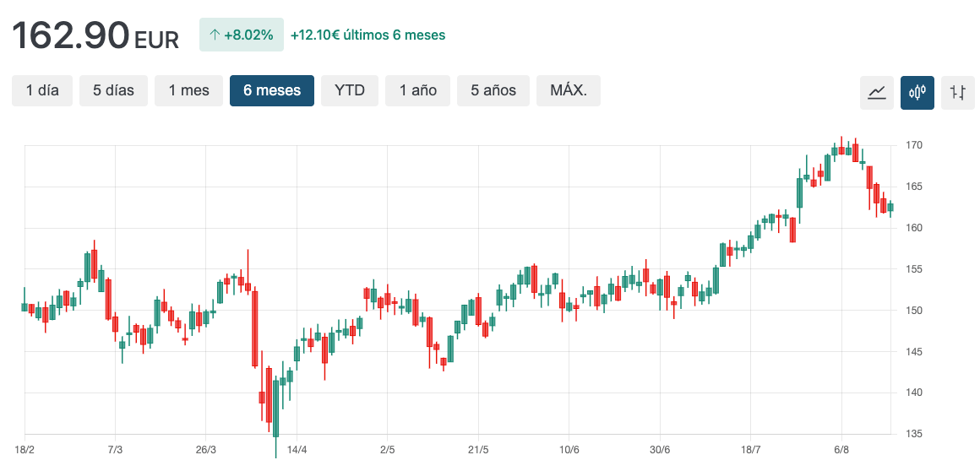Click the 150 price axis label

[914, 311]
